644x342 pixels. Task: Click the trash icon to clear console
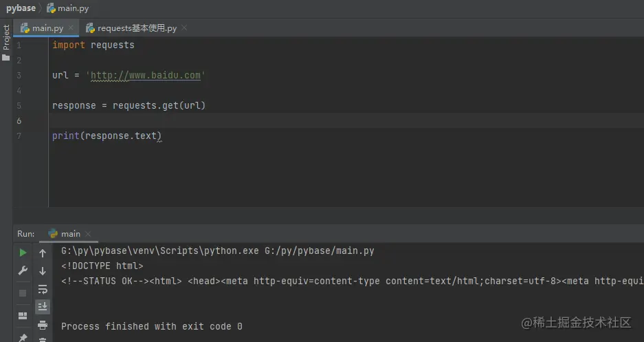[x=43, y=339]
